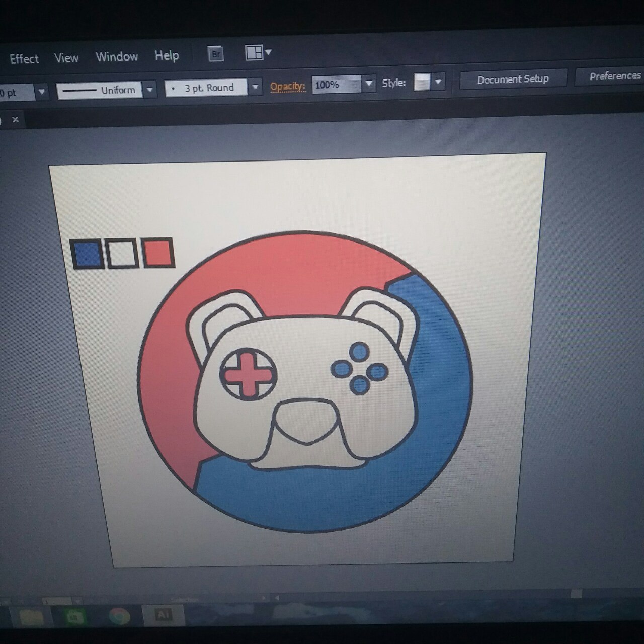Image resolution: width=644 pixels, height=644 pixels.
Task: Expand the Uniform profile dropdown arrow
Action: [150, 90]
